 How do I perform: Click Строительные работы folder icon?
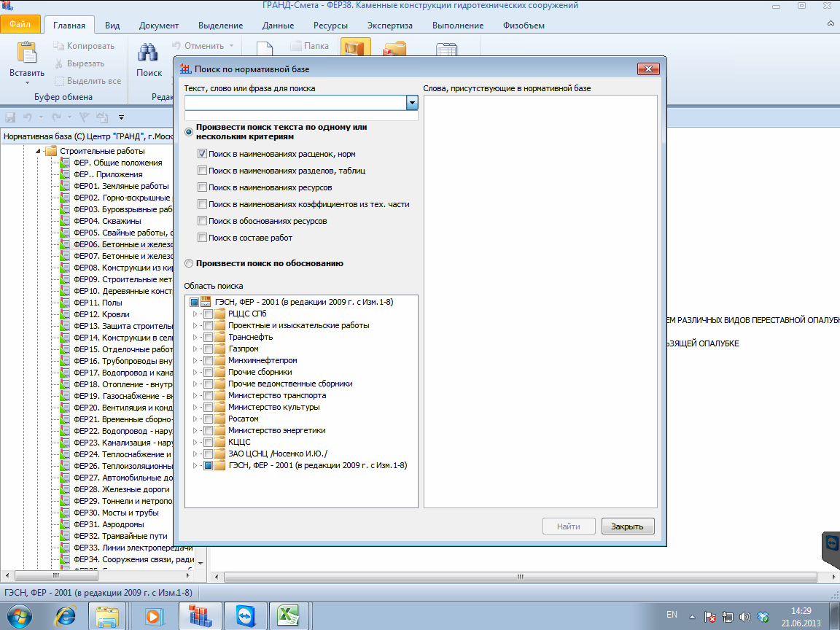coord(51,151)
